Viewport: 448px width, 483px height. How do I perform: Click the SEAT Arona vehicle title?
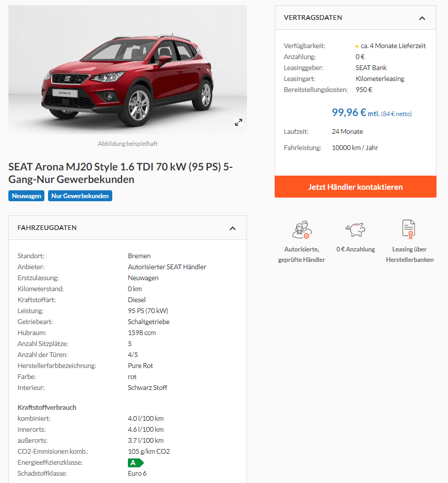[x=121, y=173]
